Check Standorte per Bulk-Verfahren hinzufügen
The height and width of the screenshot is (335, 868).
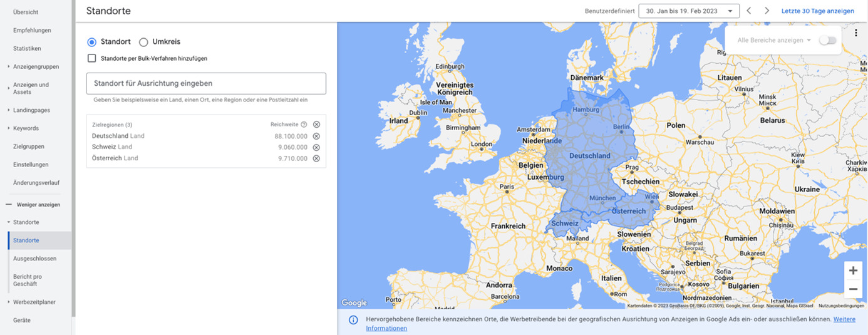coord(92,58)
